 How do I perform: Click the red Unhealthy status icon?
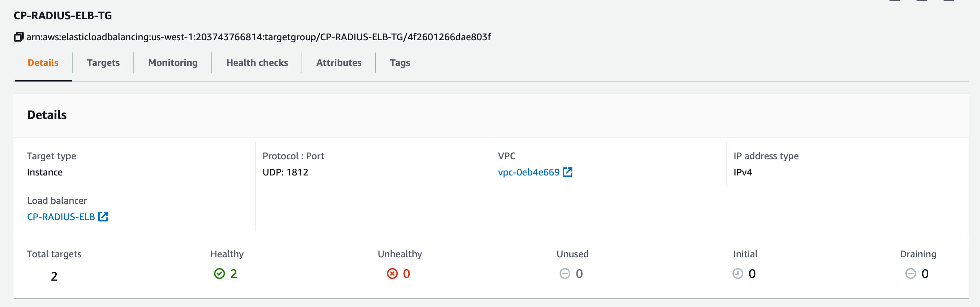392,274
